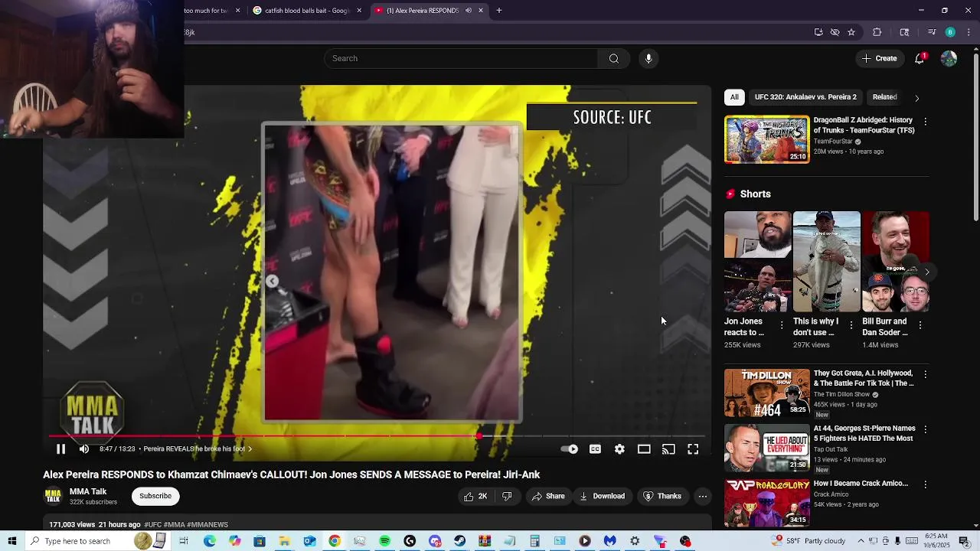980x551 pixels.
Task: Open Spotify from the taskbar
Action: click(x=384, y=541)
